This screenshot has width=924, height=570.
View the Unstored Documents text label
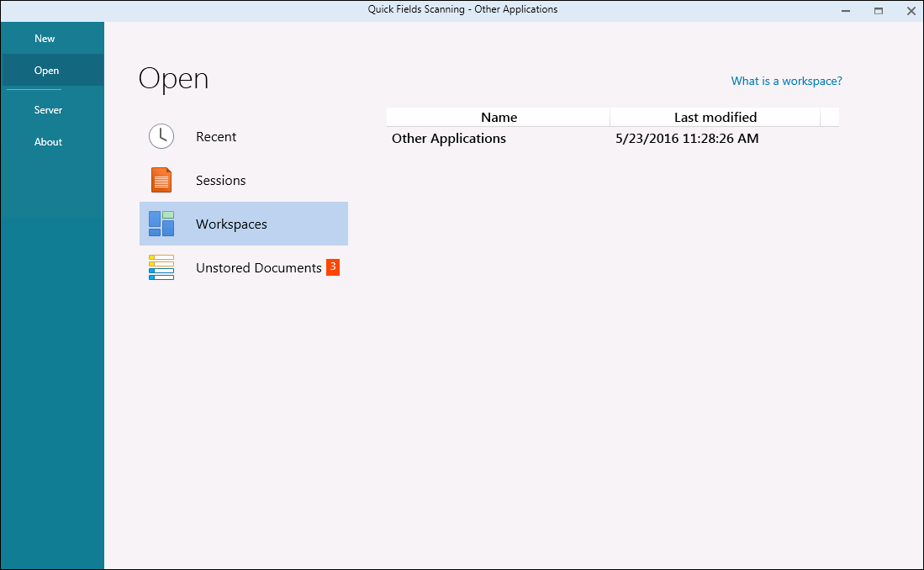point(258,268)
